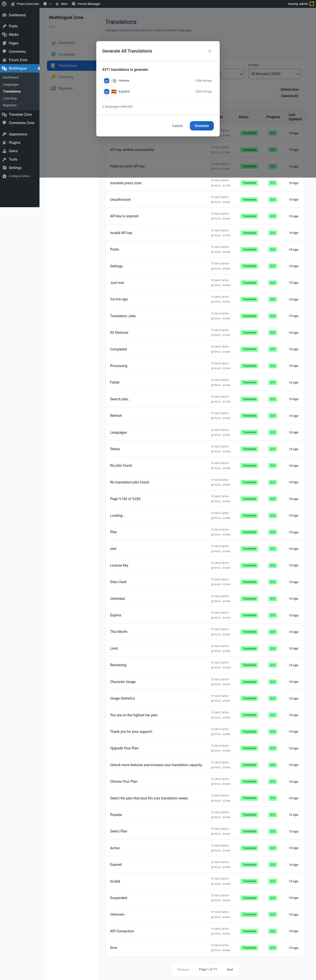The image size is (316, 980).
Task: Uncheck the Español language checkbox
Action: 107,91
